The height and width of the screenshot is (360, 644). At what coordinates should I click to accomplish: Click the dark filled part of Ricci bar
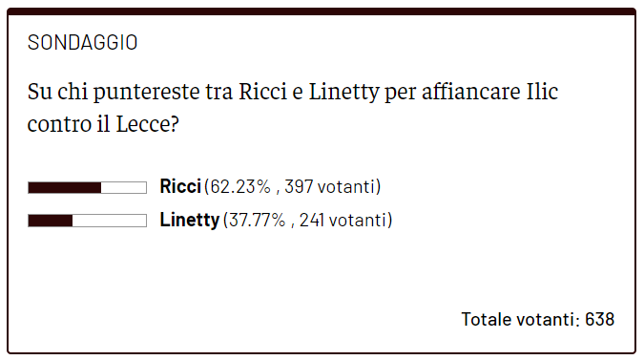(x=65, y=187)
